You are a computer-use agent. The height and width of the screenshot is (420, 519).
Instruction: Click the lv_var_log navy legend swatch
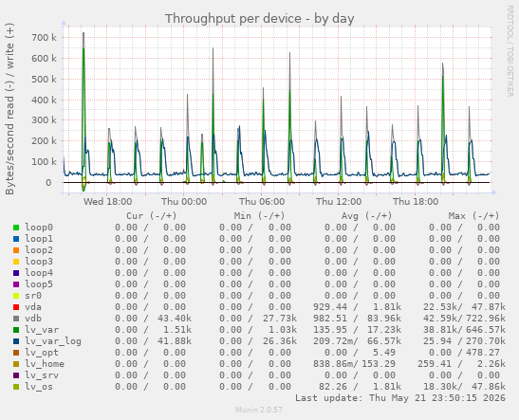pos(16,341)
